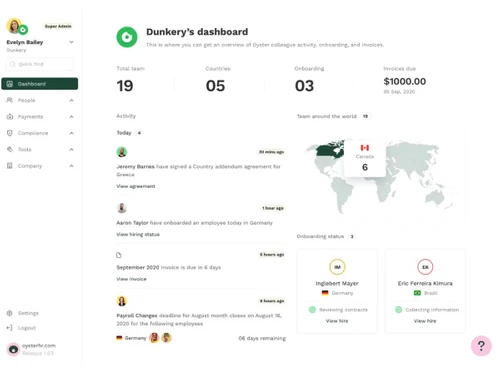Click the EK initials circle for Eric Ferreira Kimura
Viewport: 500px width, 375px height.
coord(425,267)
